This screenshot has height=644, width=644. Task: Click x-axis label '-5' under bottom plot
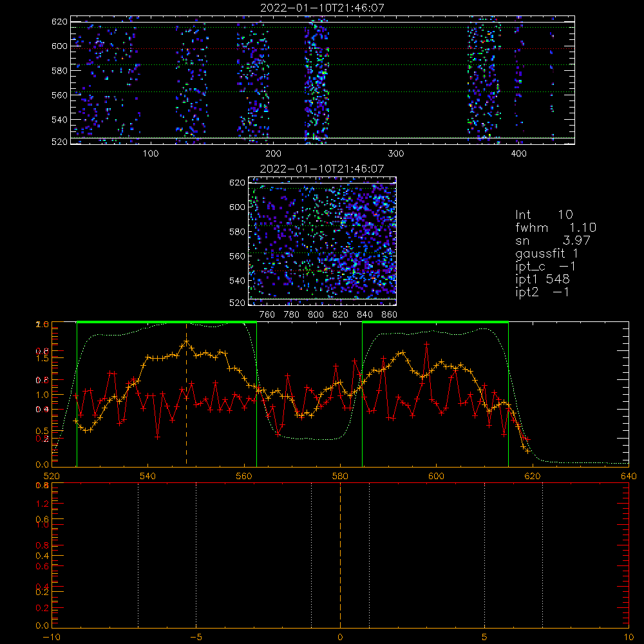[x=196, y=637]
